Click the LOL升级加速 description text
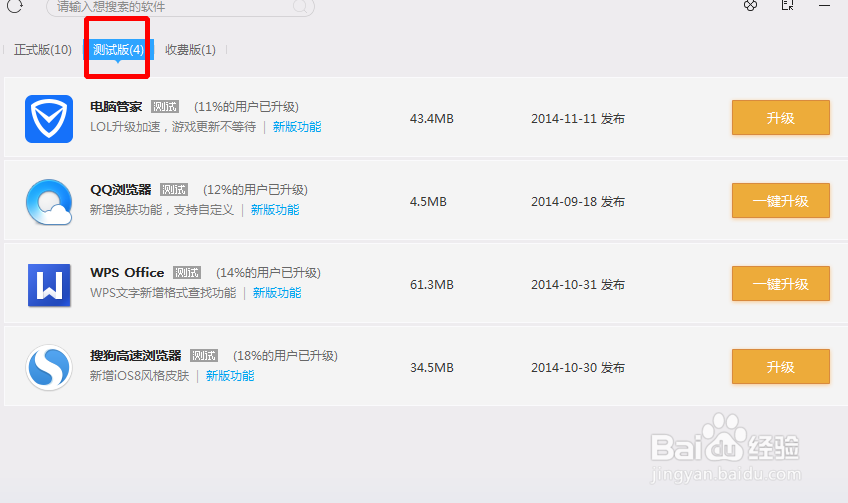848x503 pixels. click(x=173, y=127)
